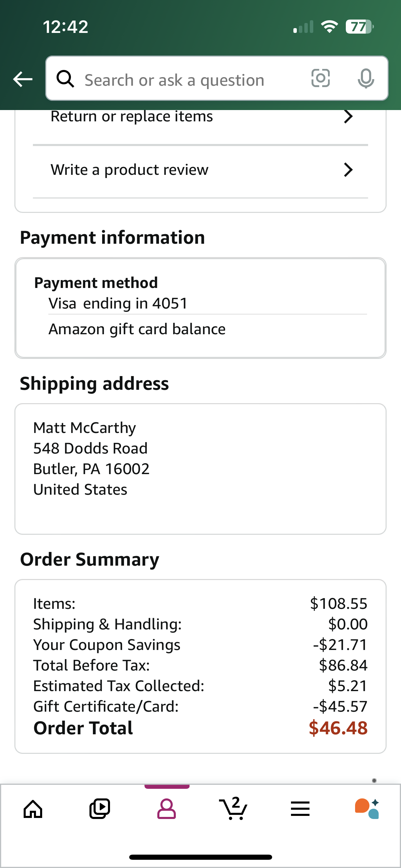Tap Visa ending in 4051
This screenshot has width=401, height=868.
point(118,303)
